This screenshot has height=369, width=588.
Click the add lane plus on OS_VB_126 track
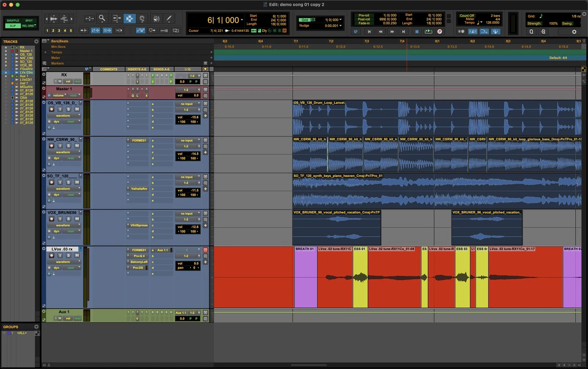coord(205,116)
